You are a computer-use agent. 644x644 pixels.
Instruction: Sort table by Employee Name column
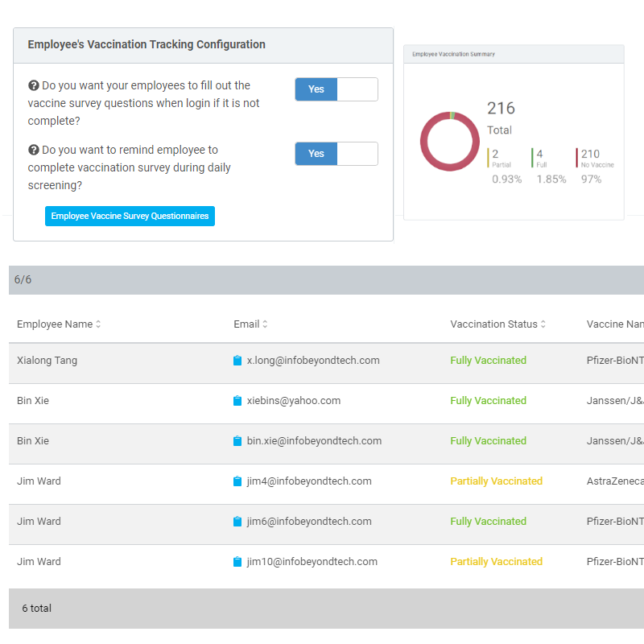tap(59, 324)
